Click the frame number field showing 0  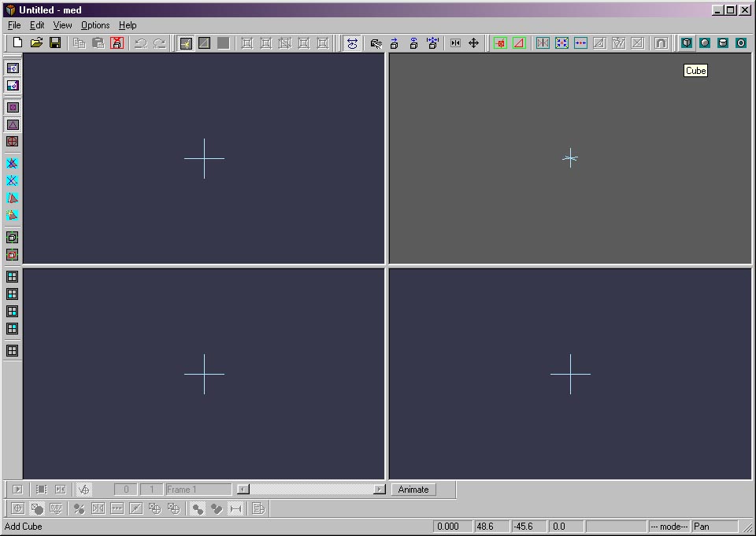126,490
